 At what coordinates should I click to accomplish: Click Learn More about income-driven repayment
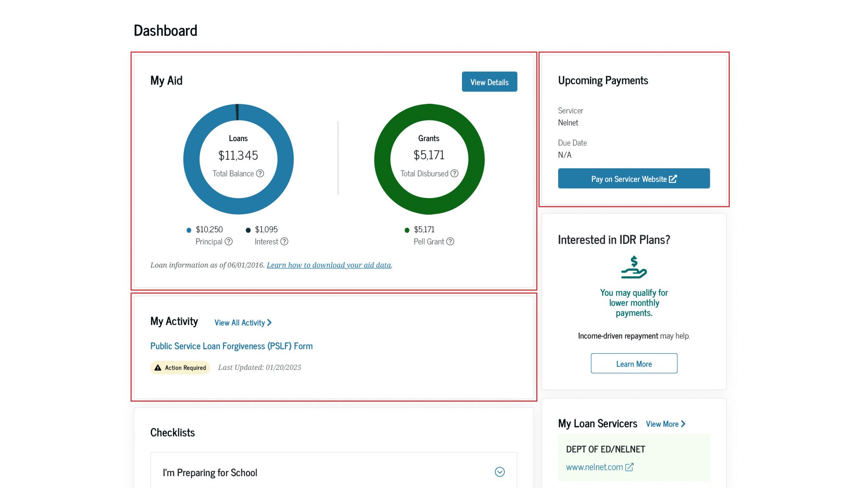pos(634,363)
